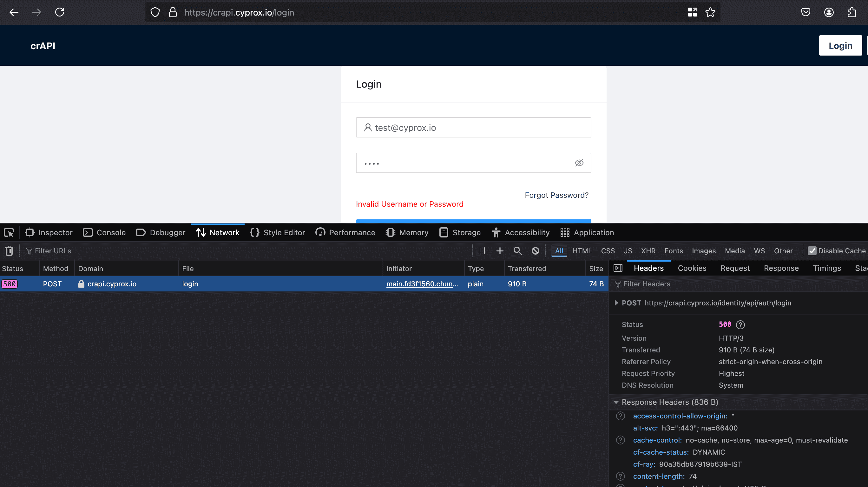Screen dimensions: 868x487
Task: Open the Debugger panel
Action: point(161,232)
